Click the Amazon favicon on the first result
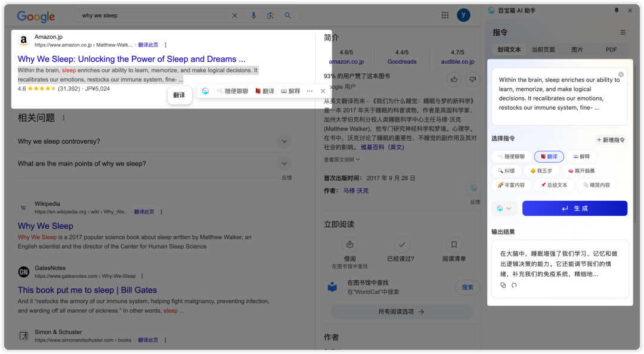 point(24,41)
